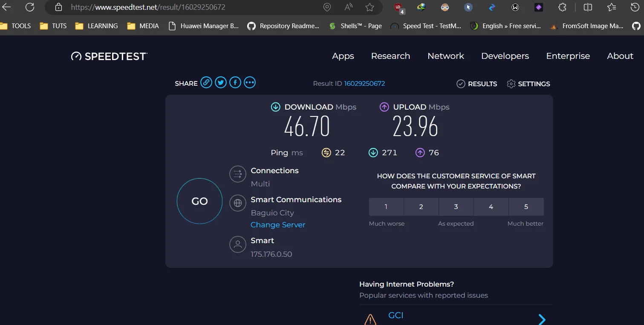Click the GCI warning triangle icon
644x325 pixels.
pyautogui.click(x=370, y=319)
